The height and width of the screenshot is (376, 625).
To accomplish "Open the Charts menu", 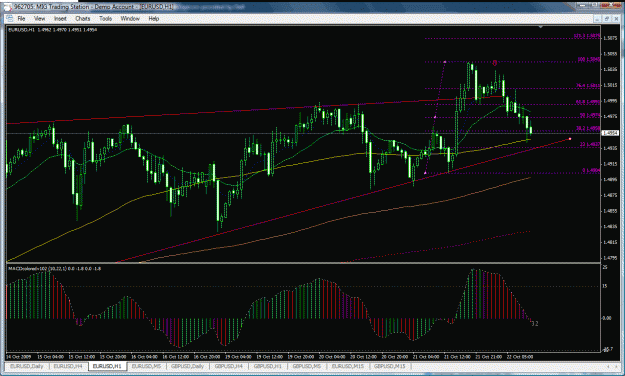I will click(83, 18).
